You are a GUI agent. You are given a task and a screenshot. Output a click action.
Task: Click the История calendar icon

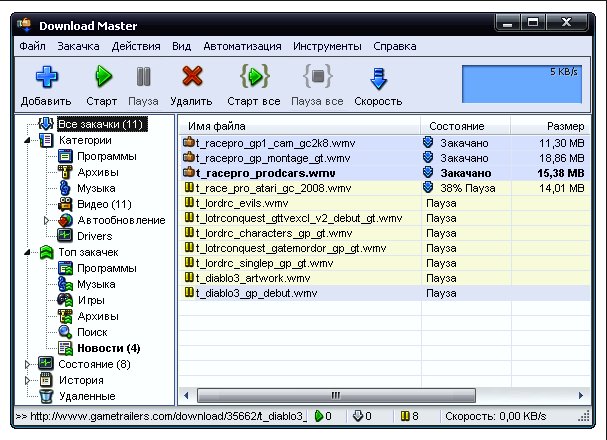pos(46,380)
